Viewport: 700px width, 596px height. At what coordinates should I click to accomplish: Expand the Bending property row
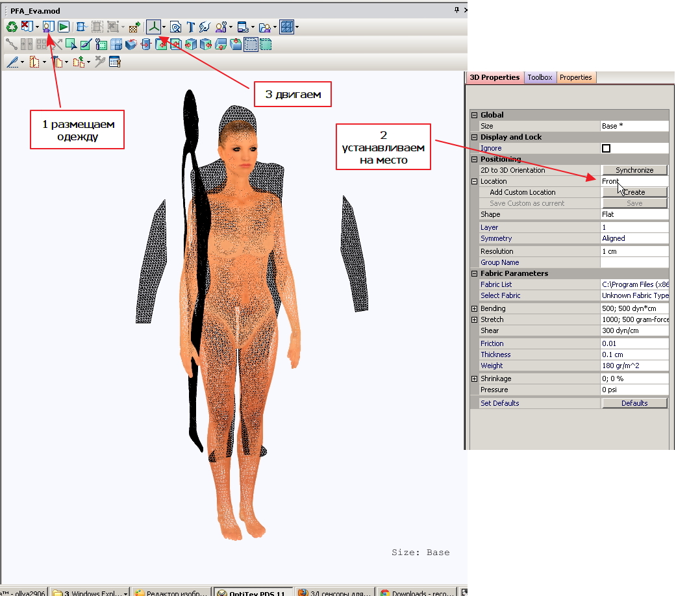(474, 308)
